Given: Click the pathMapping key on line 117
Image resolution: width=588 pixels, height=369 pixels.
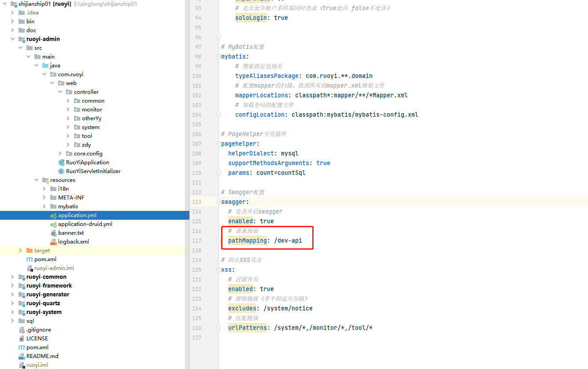Looking at the screenshot, I should pos(248,240).
